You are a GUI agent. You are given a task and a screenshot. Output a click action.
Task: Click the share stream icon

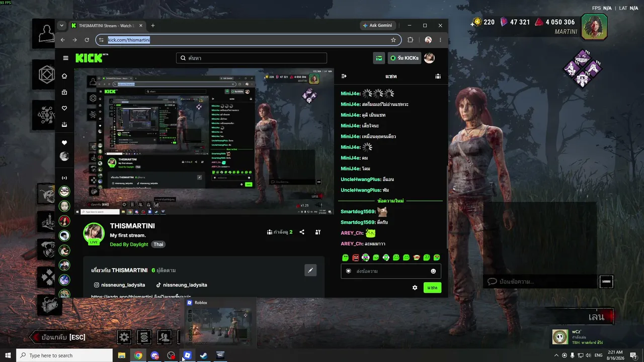pos(302,232)
